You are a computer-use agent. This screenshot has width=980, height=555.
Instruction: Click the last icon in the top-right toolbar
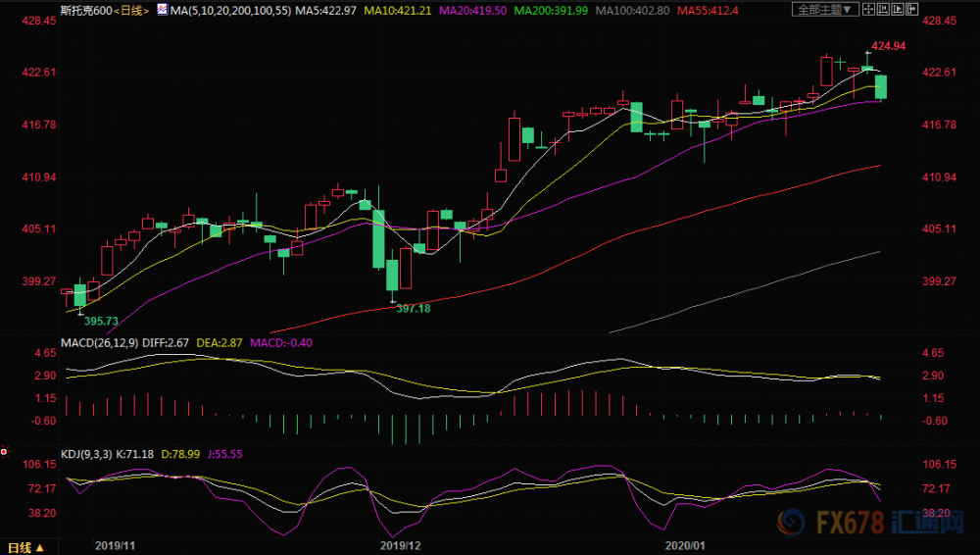click(914, 10)
